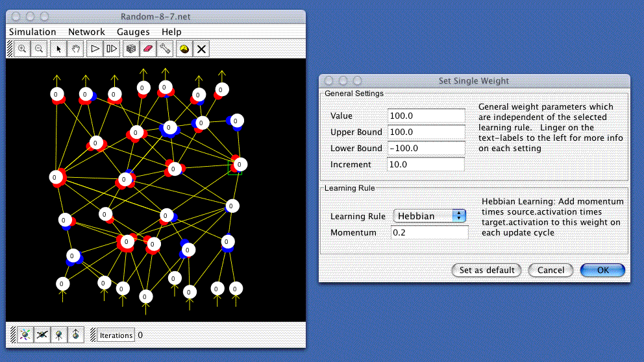
Task: Open settings via the wrench icon
Action: pos(164,49)
